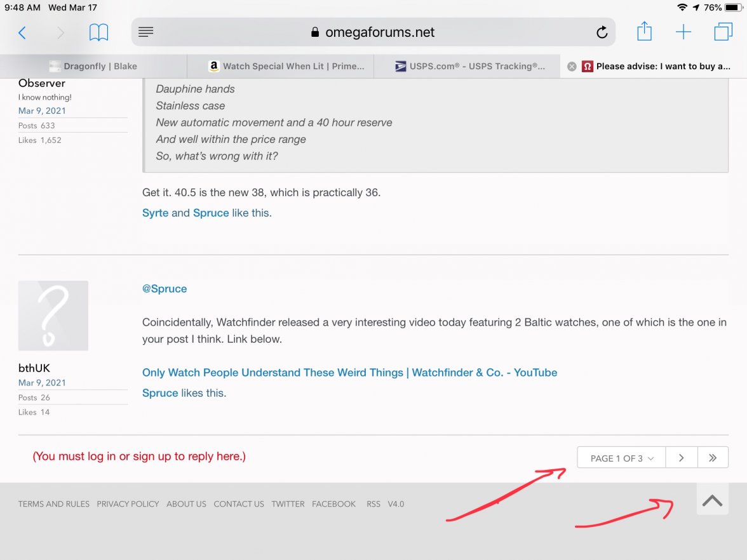The width and height of the screenshot is (747, 560).
Task: Click the log in or sign up link
Action: [139, 456]
